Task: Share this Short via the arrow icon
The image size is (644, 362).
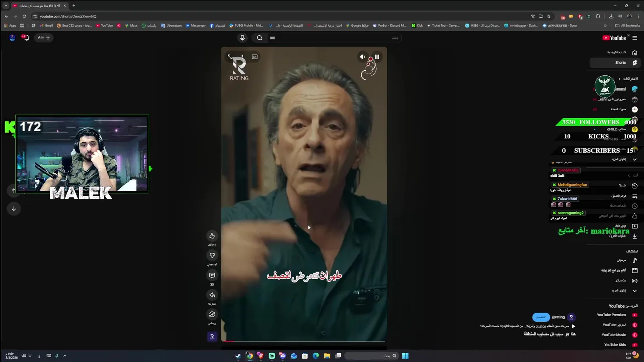Action: (212, 295)
